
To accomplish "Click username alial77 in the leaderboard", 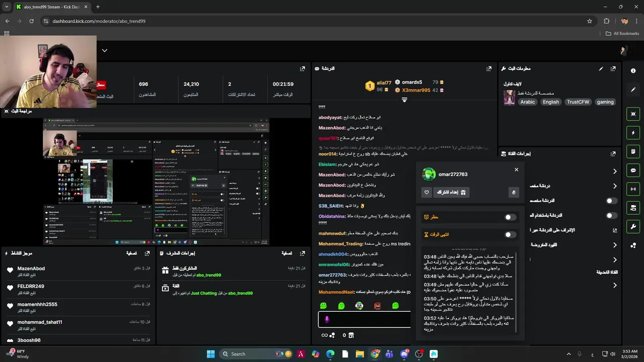I will [x=384, y=83].
